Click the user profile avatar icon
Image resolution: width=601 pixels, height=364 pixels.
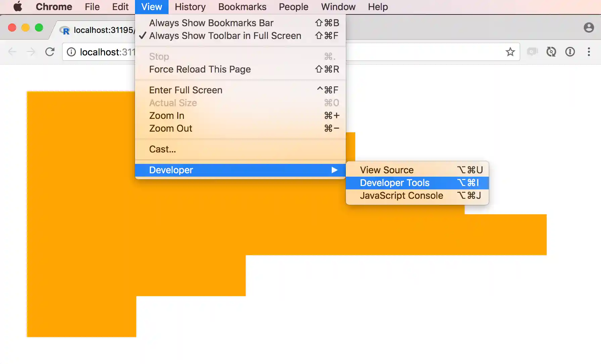[589, 28]
